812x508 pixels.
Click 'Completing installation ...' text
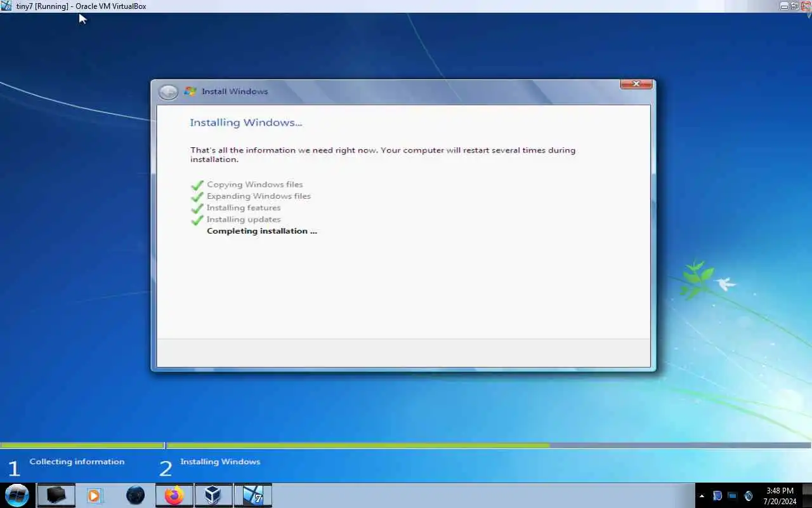[262, 231]
